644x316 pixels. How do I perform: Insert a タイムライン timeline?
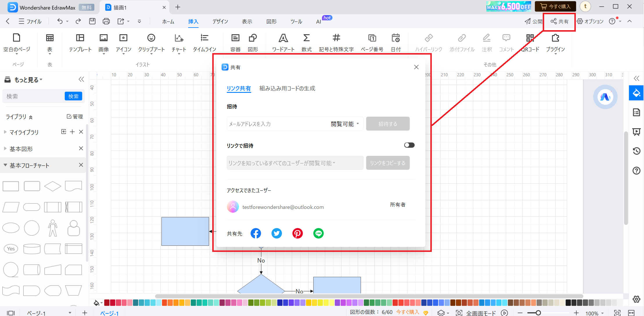point(204,43)
